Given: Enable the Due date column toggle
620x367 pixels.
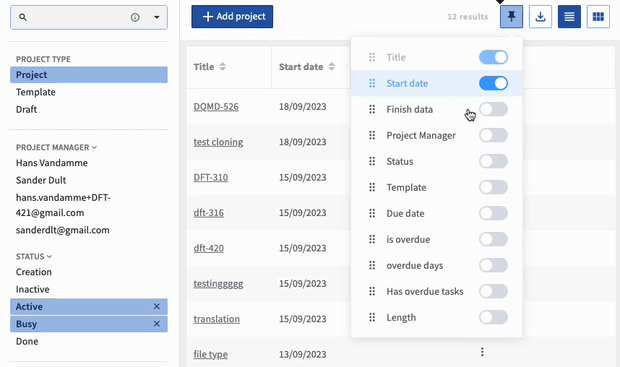Looking at the screenshot, I should click(x=493, y=213).
